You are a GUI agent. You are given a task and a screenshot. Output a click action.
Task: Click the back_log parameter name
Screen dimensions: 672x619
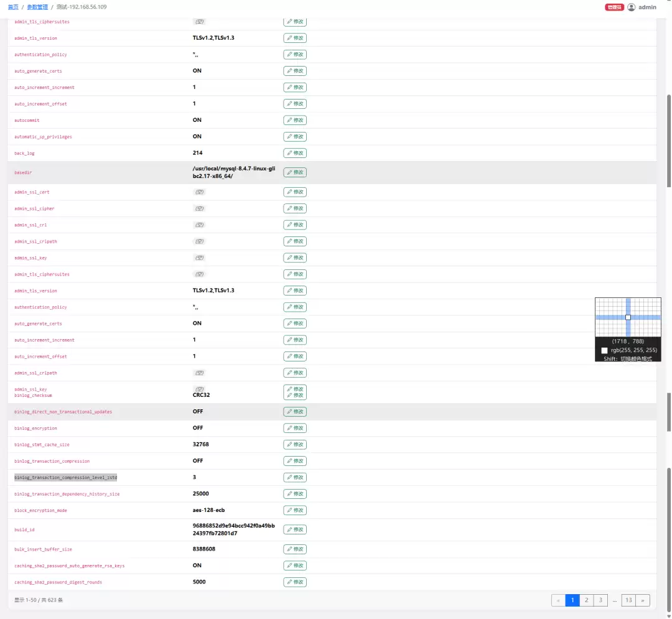tap(24, 154)
